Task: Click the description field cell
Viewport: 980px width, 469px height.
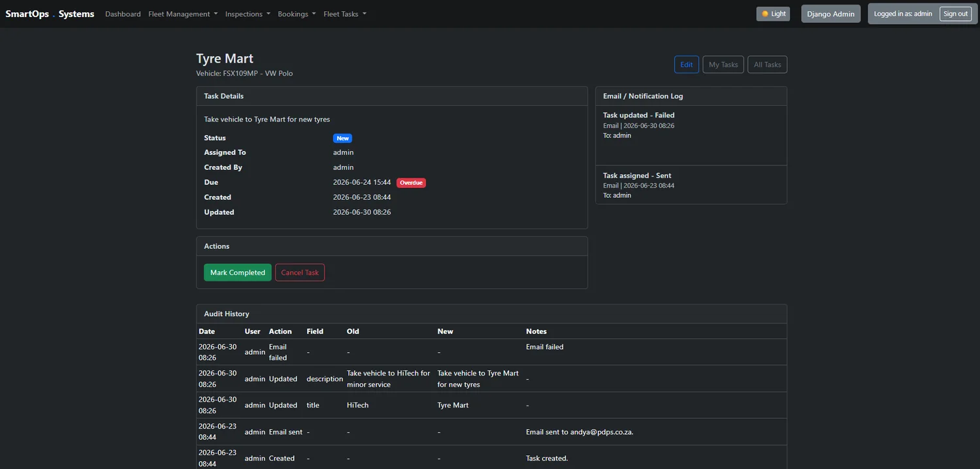Action: (x=325, y=379)
